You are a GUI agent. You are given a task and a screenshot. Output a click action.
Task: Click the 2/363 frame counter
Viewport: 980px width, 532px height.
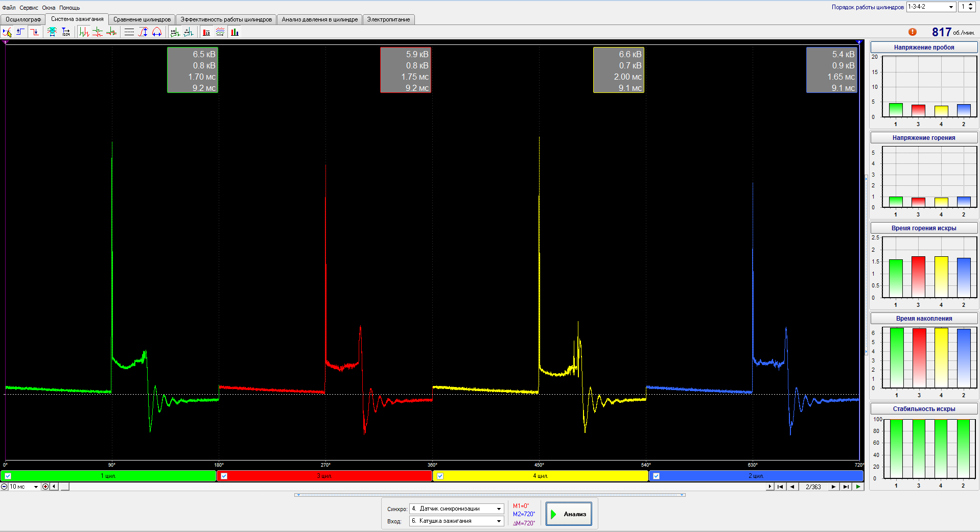point(813,487)
